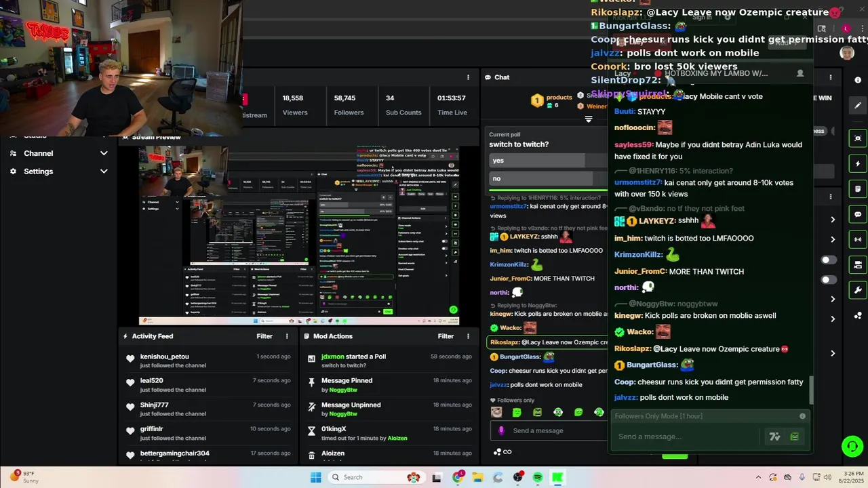Open weather widget showing 93°F Sunny
Image resolution: width=868 pixels, height=488 pixels.
pos(24,477)
